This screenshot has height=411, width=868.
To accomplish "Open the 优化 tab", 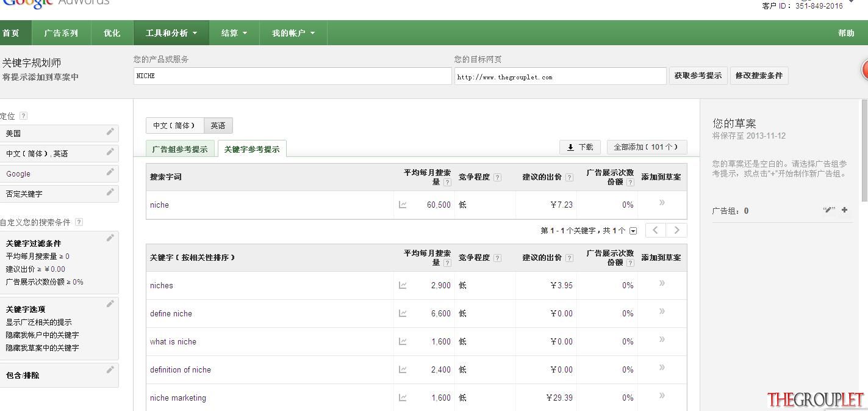I will pyautogui.click(x=112, y=33).
